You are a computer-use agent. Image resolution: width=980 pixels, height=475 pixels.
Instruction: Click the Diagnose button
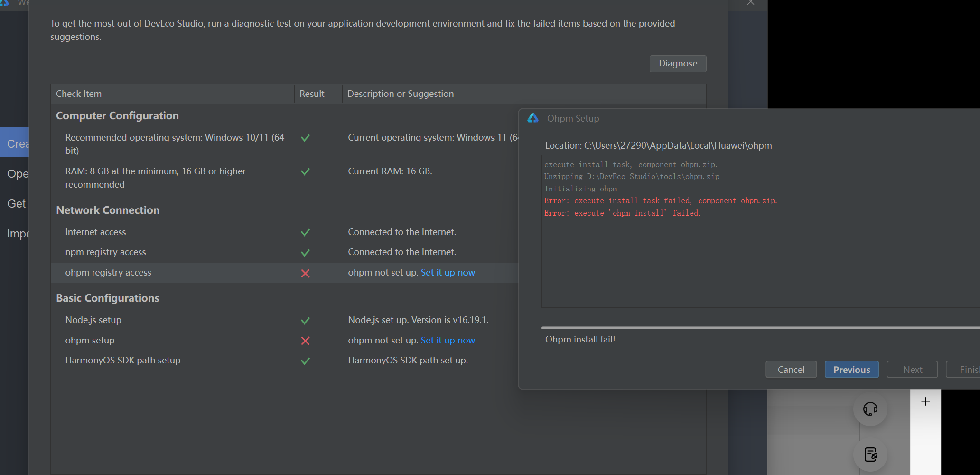pyautogui.click(x=678, y=64)
